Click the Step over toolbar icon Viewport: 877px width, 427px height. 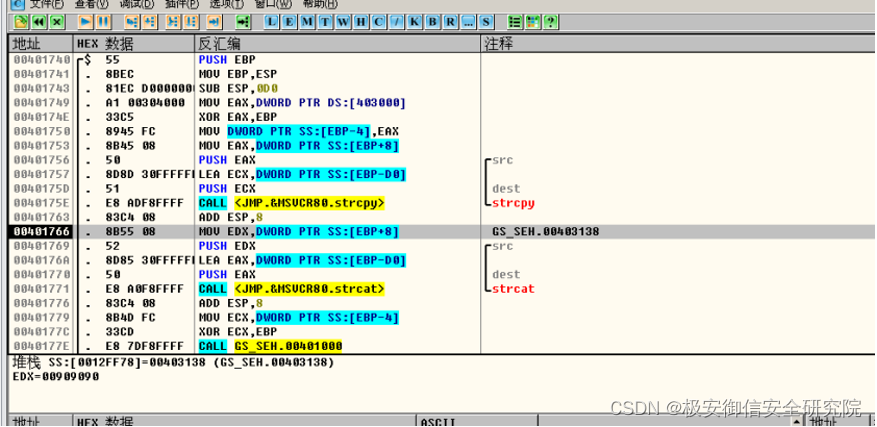click(149, 22)
